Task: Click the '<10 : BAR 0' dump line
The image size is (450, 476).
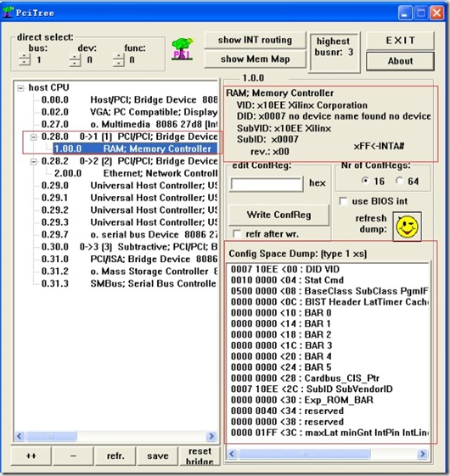Action: (x=281, y=313)
